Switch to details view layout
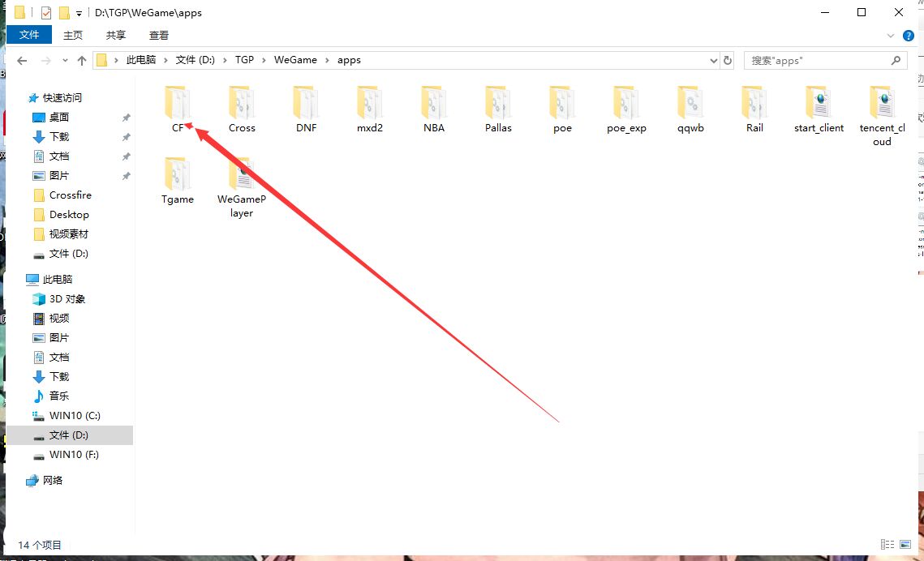The image size is (924, 561). (887, 545)
